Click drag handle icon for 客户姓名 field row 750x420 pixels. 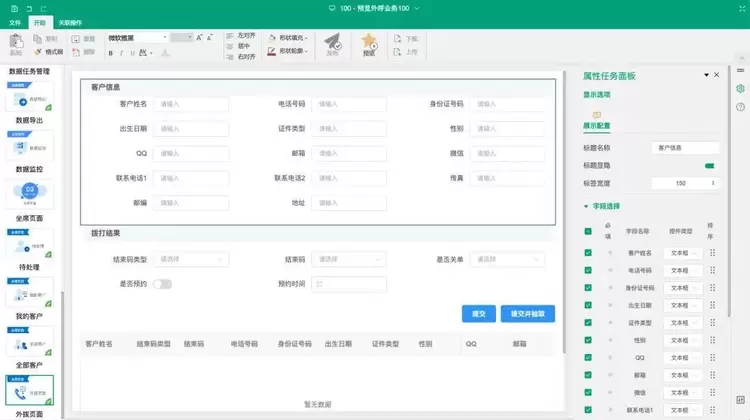point(712,253)
